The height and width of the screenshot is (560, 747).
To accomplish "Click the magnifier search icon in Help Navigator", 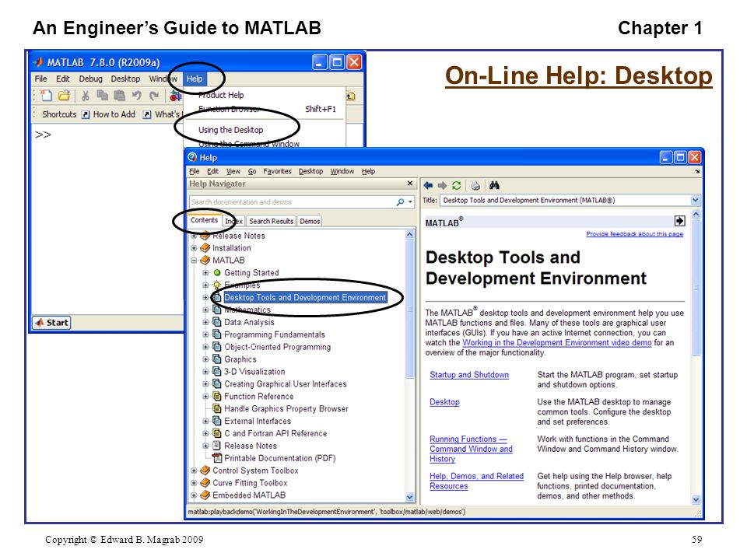I will [x=400, y=202].
